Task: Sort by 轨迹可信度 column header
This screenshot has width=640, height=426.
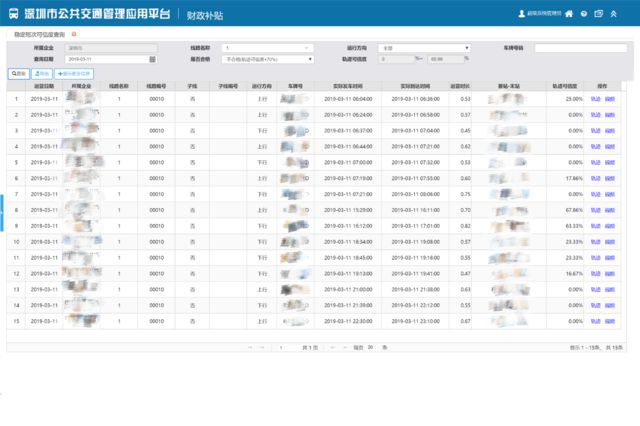Action: coord(565,86)
